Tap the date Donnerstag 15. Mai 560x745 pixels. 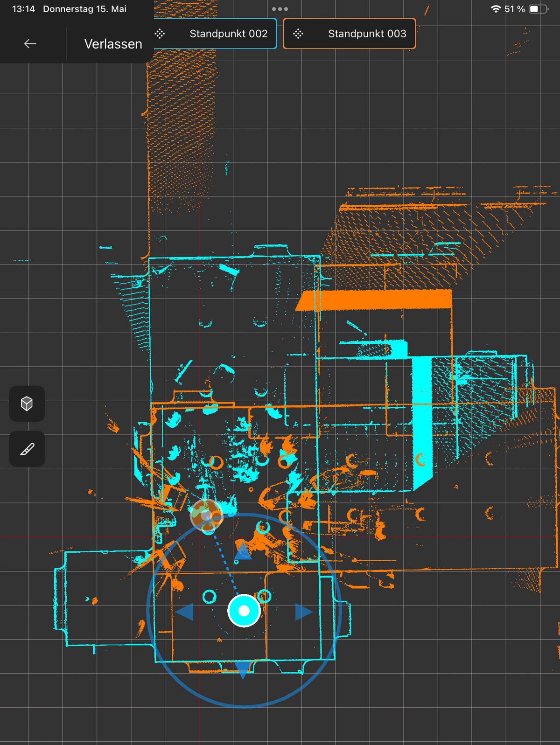click(x=84, y=9)
